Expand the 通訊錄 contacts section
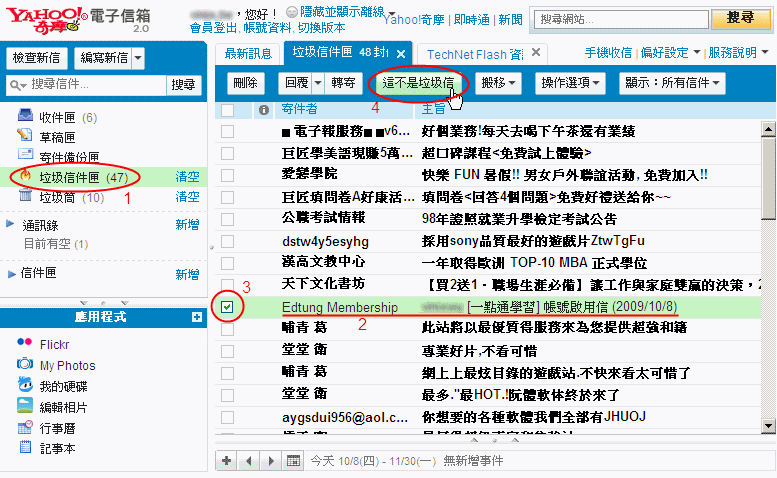This screenshot has height=478, width=777. coord(9,224)
